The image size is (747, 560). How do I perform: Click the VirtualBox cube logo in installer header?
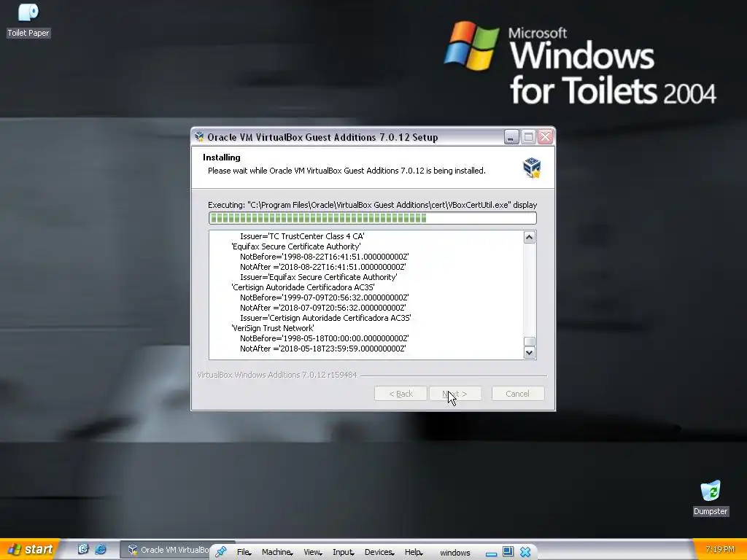point(532,168)
